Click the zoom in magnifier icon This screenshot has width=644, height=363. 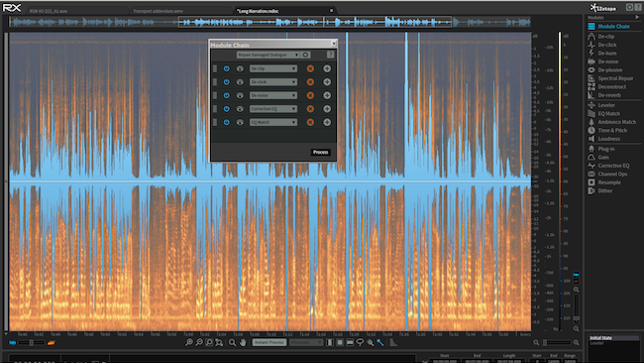click(189, 342)
